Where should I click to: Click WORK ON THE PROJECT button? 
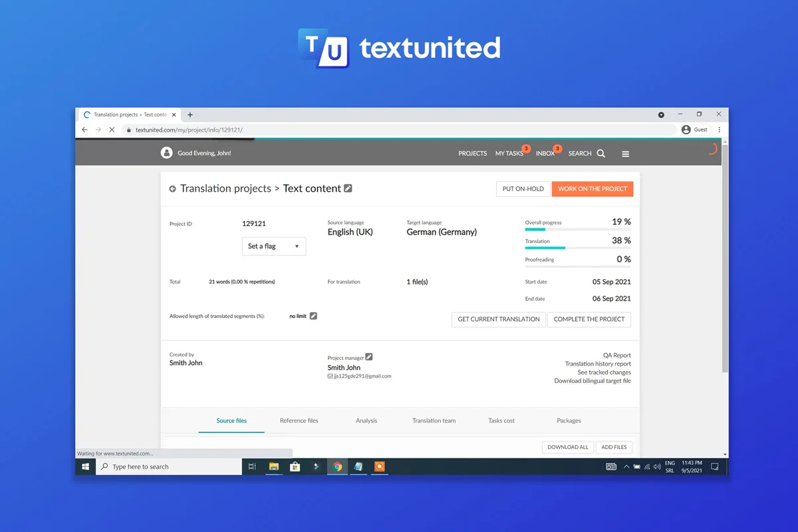(593, 189)
